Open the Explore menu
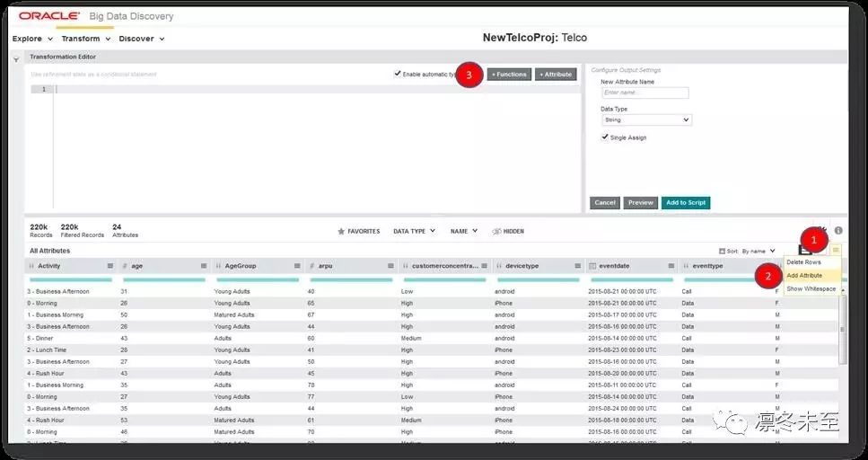 coord(32,39)
